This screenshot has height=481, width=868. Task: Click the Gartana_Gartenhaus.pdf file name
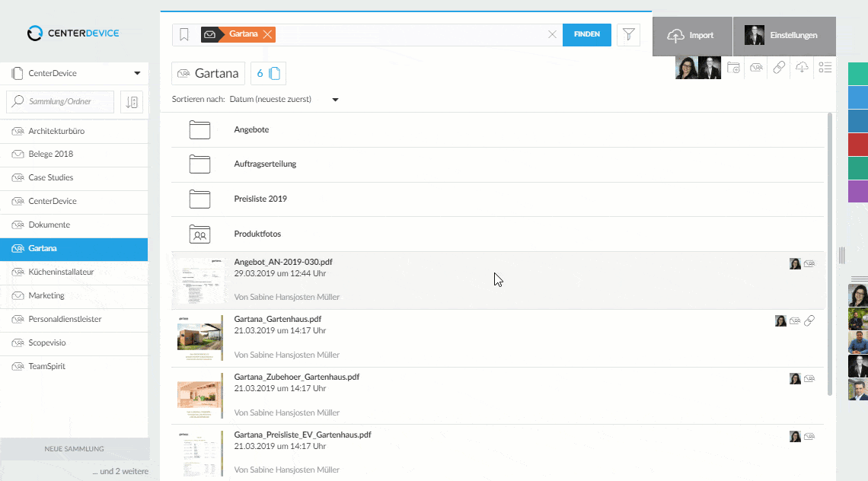278,320
